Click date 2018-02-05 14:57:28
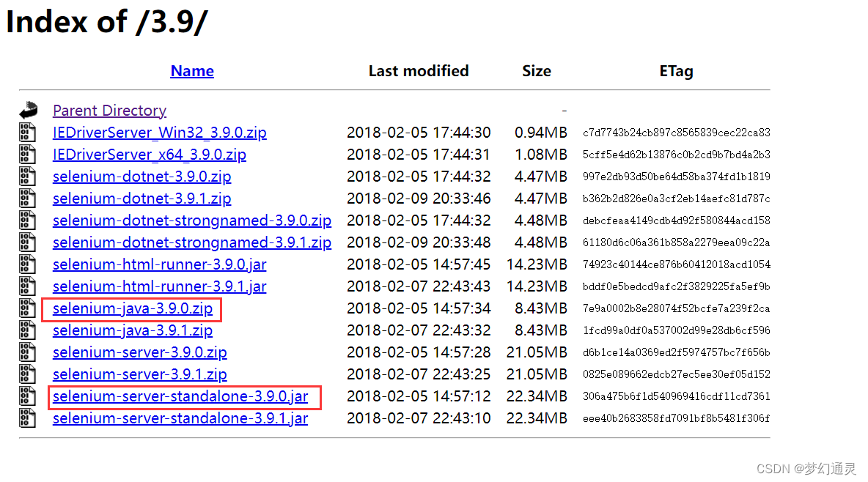This screenshot has height=482, width=868. [419, 352]
